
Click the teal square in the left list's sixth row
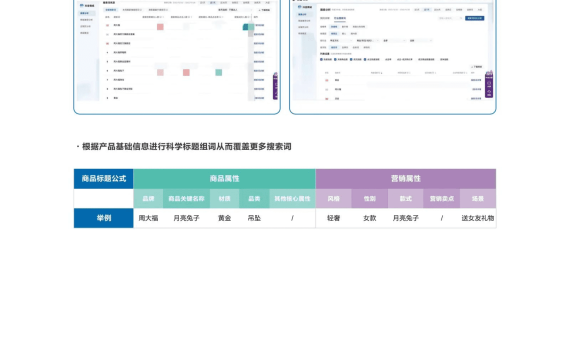coord(218,72)
